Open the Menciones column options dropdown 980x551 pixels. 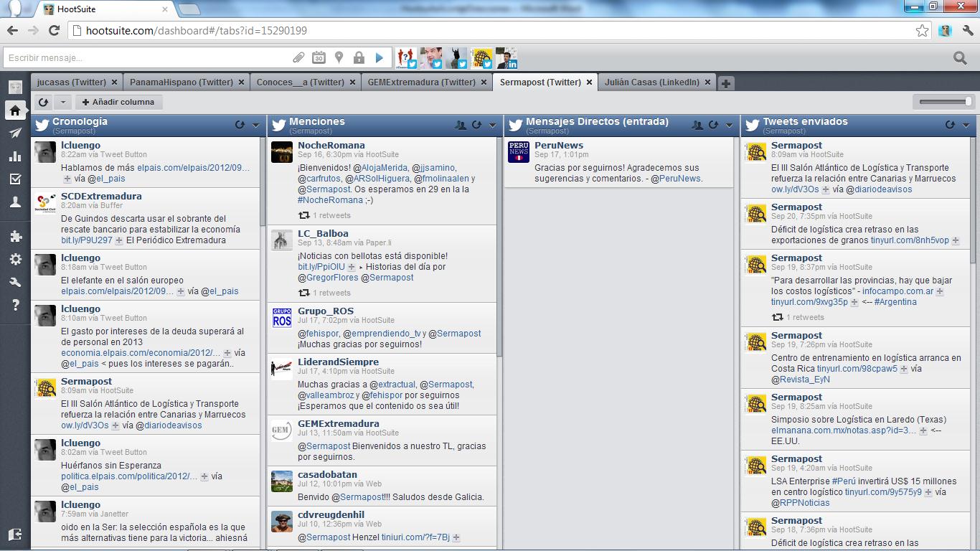click(492, 126)
